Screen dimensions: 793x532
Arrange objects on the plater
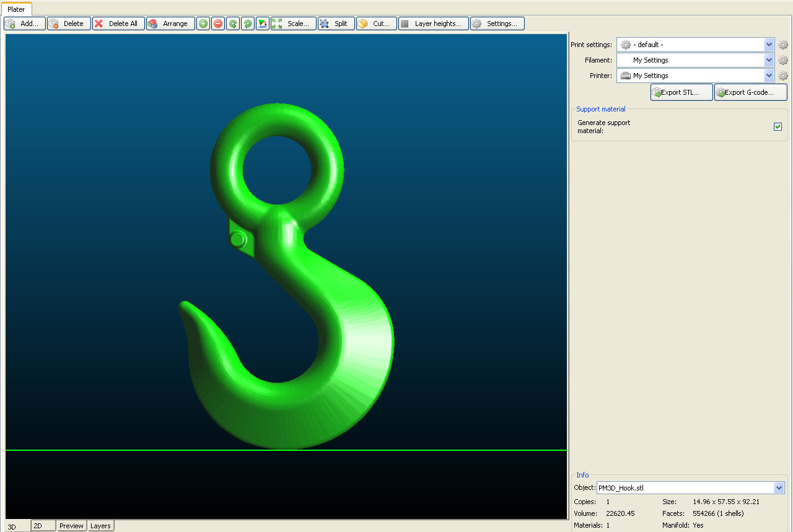tap(170, 23)
